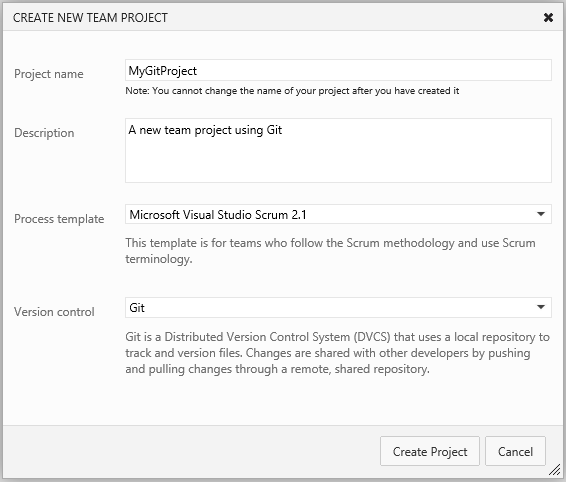Expand the Process template dropdown arrow
Viewport: 566px width, 482px height.
[x=540, y=214]
